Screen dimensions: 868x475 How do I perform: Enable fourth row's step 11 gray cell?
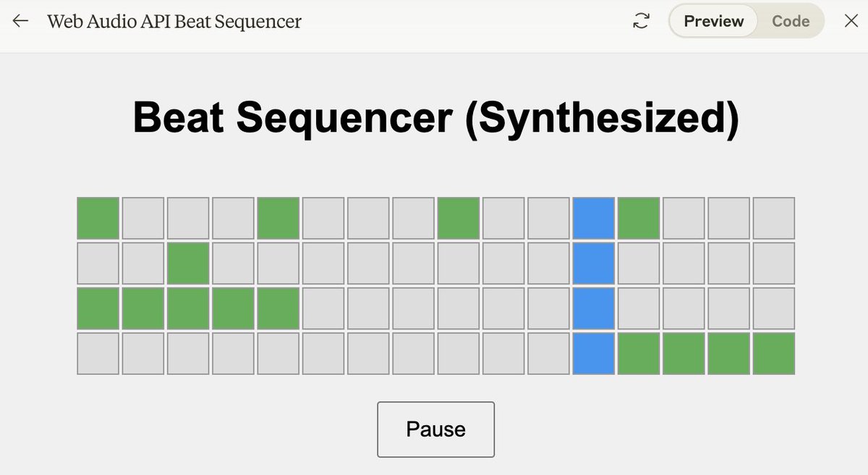pyautogui.click(x=549, y=353)
